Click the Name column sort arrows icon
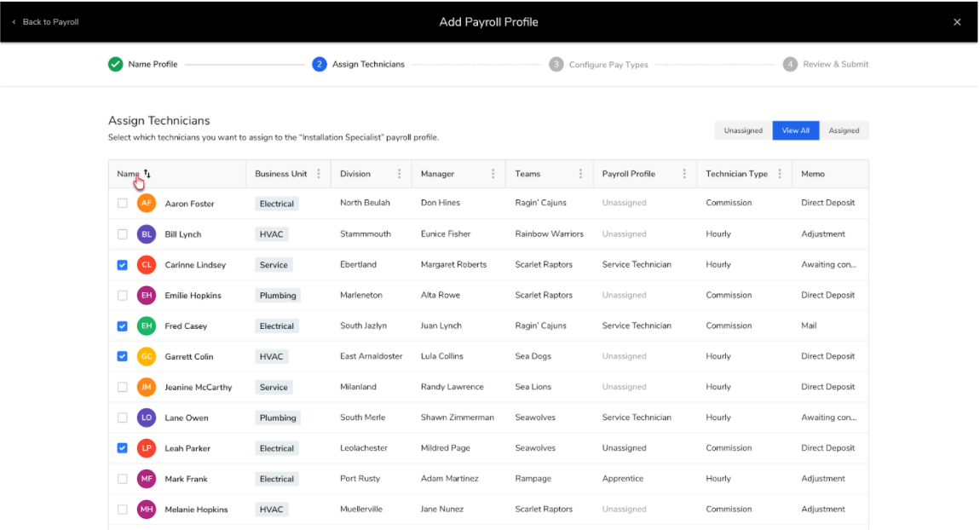The image size is (980, 530). coord(147,174)
